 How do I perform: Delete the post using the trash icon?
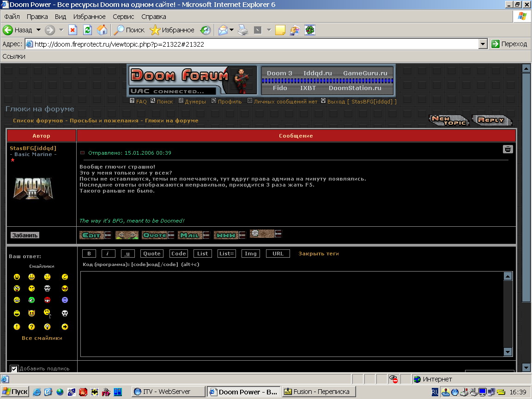508,149
